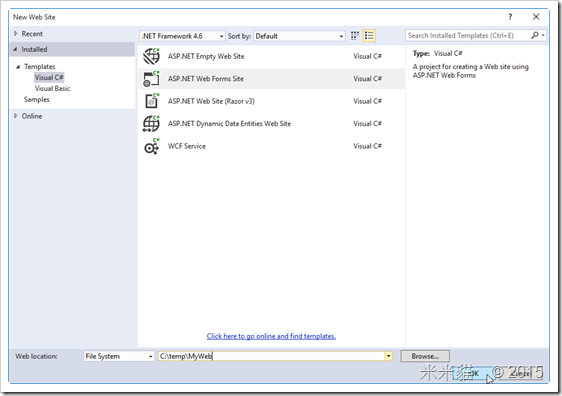Click the search magnifier icon
The image size is (562, 396).
coord(535,35)
